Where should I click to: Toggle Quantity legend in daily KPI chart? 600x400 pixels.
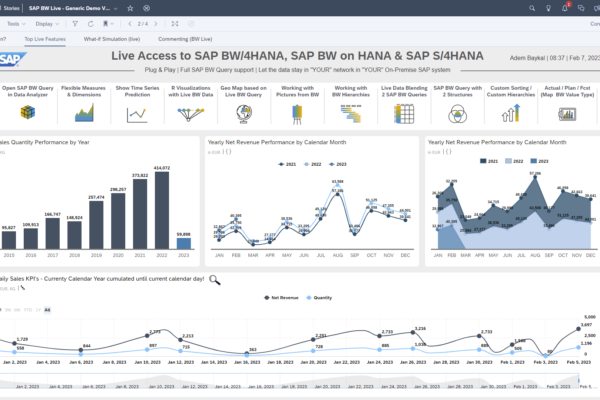pyautogui.click(x=319, y=298)
